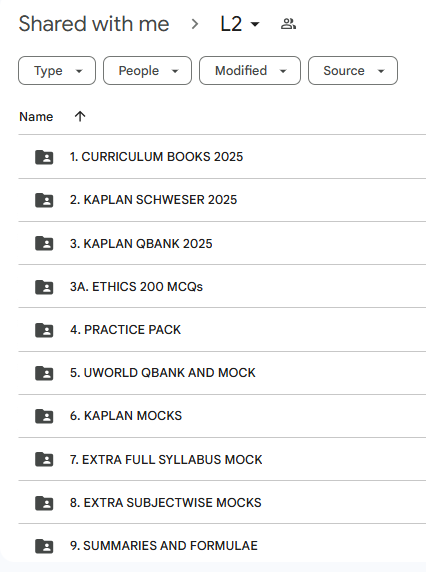Screen dimensions: 426x572
Task: Open the L2 folder dropdown menu
Action: 240,24
